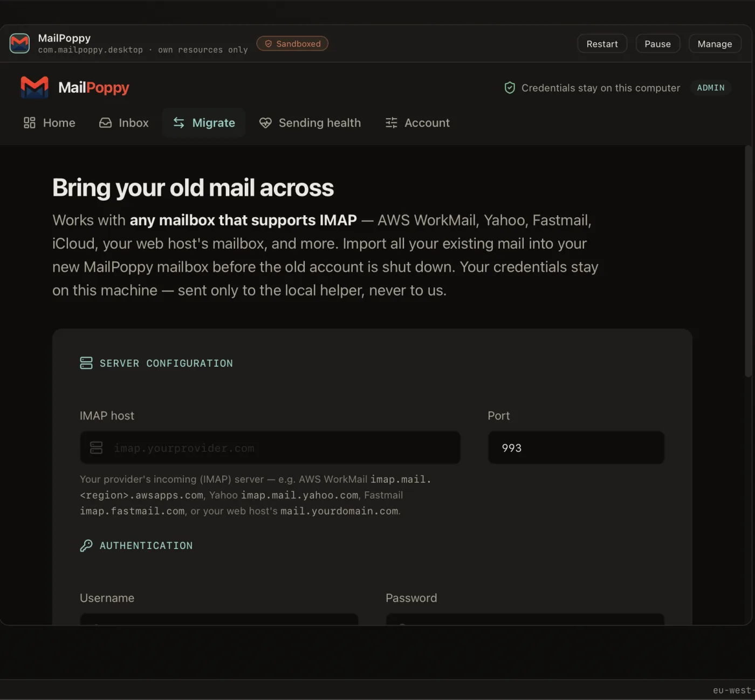Viewport: 755px width, 700px height.
Task: Select the Migrate tab
Action: pos(204,123)
